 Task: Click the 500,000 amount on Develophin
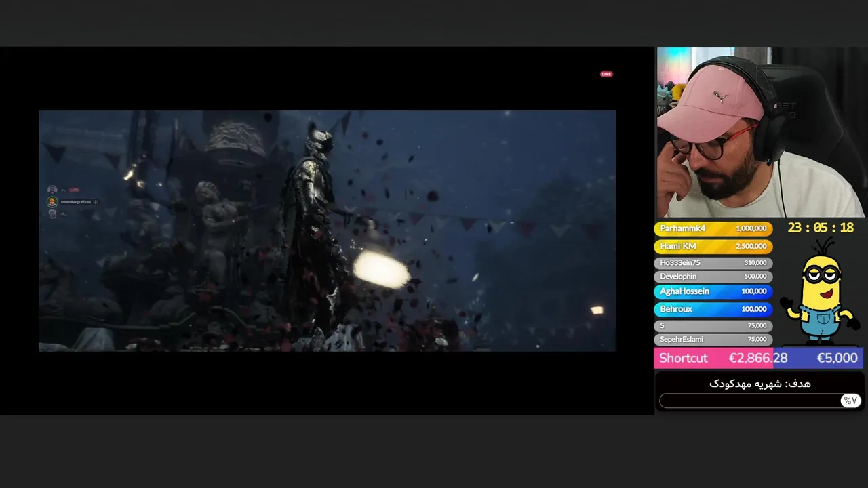click(x=755, y=277)
